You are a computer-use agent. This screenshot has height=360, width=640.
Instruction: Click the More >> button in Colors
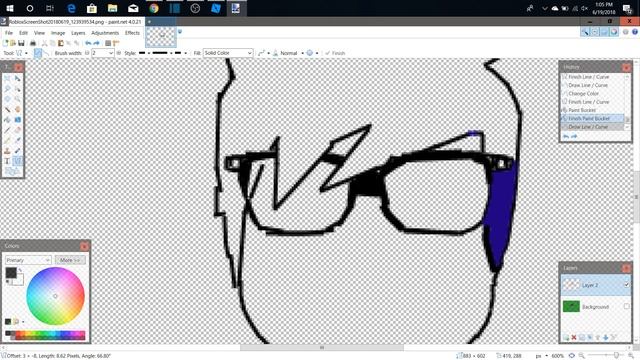click(x=70, y=260)
